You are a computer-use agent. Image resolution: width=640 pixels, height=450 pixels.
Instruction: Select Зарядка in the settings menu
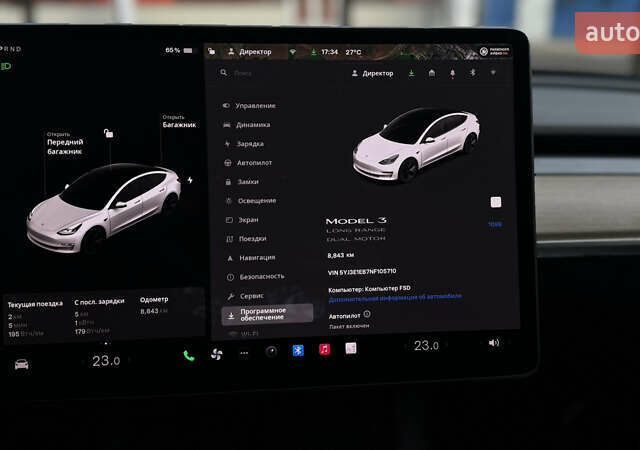pyautogui.click(x=249, y=143)
